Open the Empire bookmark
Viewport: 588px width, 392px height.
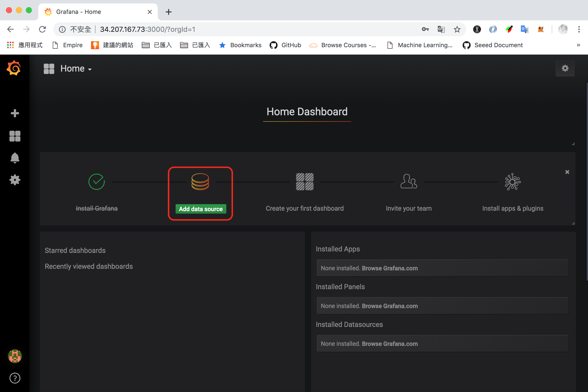pyautogui.click(x=68, y=45)
